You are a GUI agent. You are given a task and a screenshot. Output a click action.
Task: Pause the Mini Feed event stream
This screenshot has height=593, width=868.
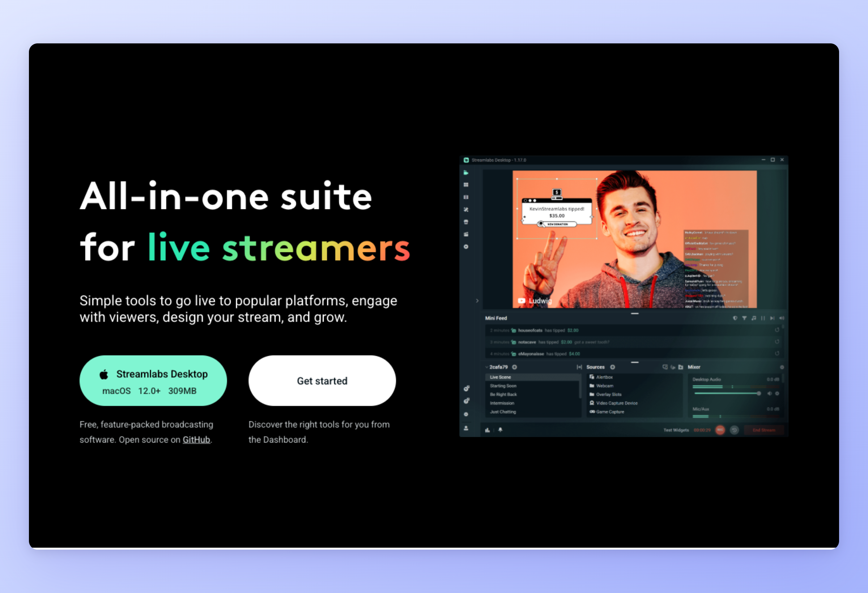(x=763, y=318)
